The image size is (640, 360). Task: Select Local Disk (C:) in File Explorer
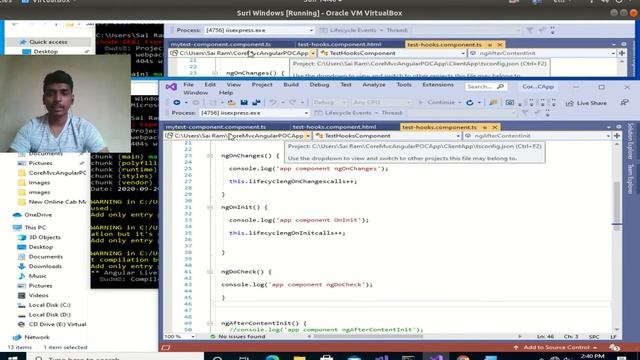pyautogui.click(x=49, y=305)
